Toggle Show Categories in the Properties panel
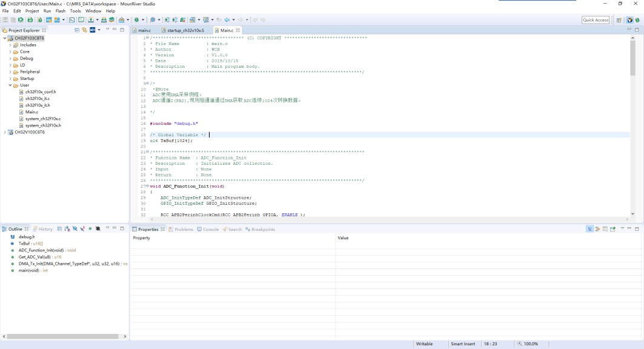The image size is (644, 349). click(x=590, y=228)
